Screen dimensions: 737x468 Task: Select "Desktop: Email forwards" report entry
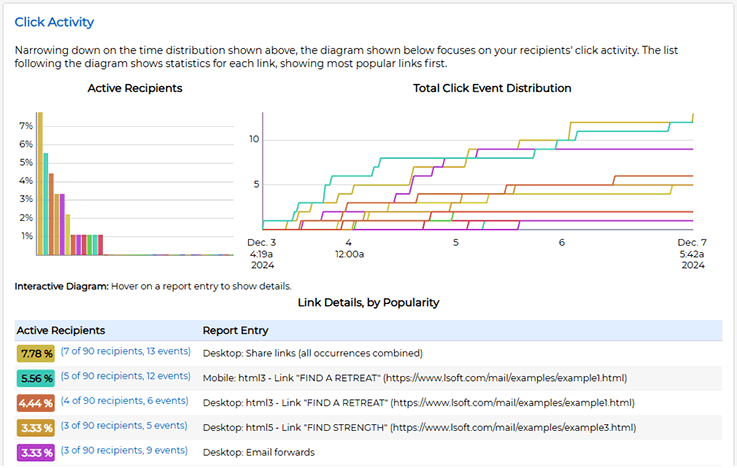[258, 452]
